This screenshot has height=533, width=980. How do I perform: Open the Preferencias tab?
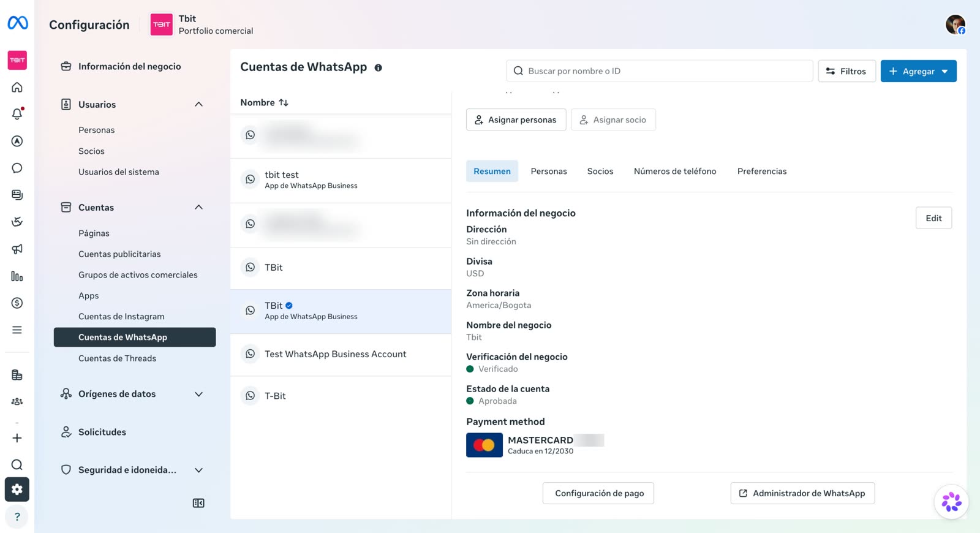(x=762, y=171)
